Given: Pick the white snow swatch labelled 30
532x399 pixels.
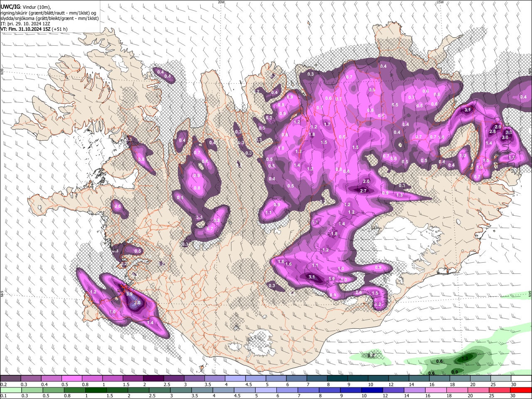Looking at the screenshot, I should [521, 379].
